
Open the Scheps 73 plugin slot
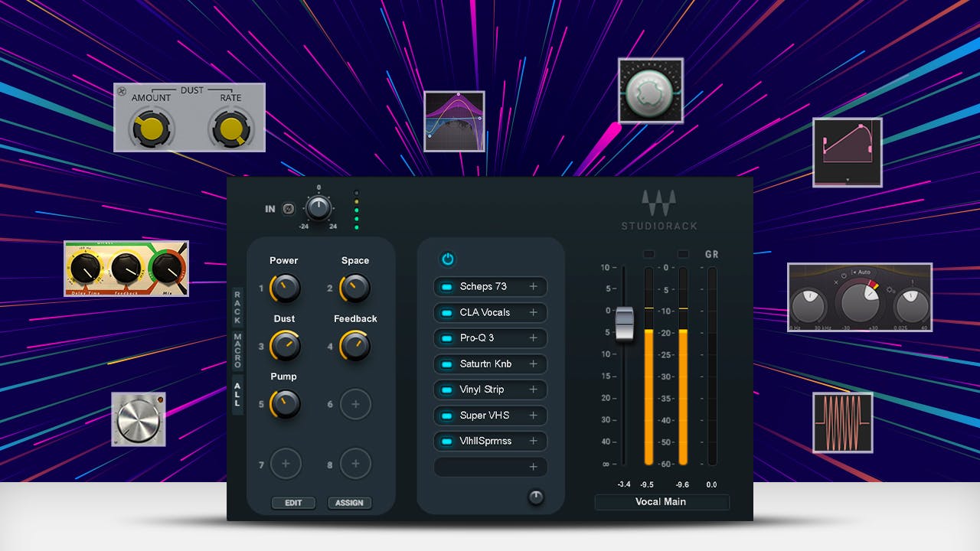coord(491,287)
